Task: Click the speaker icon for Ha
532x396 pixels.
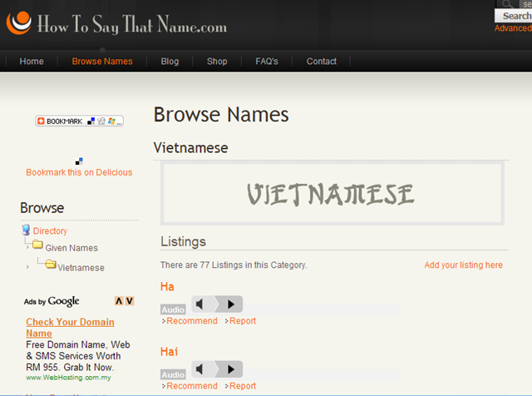Action: click(199, 304)
